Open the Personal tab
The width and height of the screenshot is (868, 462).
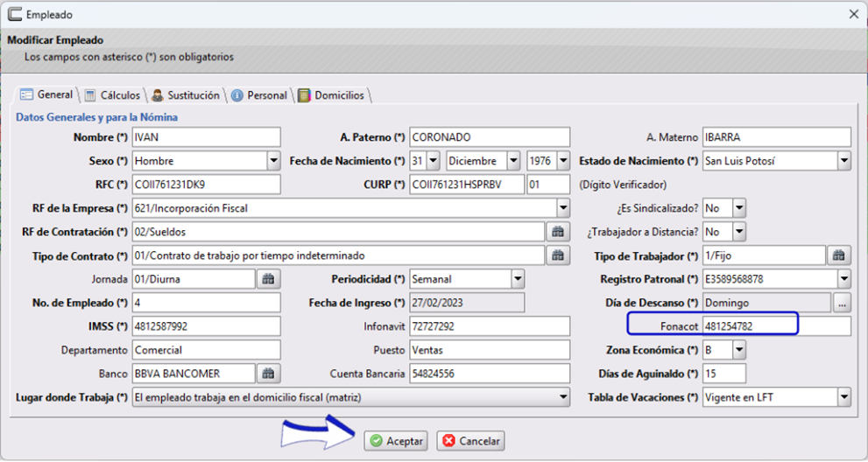click(x=259, y=95)
